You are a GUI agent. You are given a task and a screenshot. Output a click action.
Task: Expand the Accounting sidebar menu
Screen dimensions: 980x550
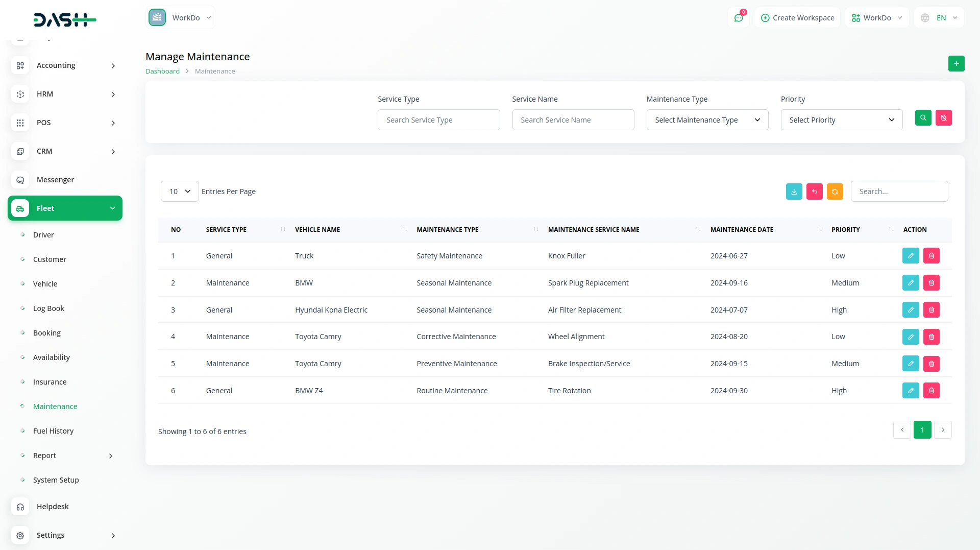point(65,65)
